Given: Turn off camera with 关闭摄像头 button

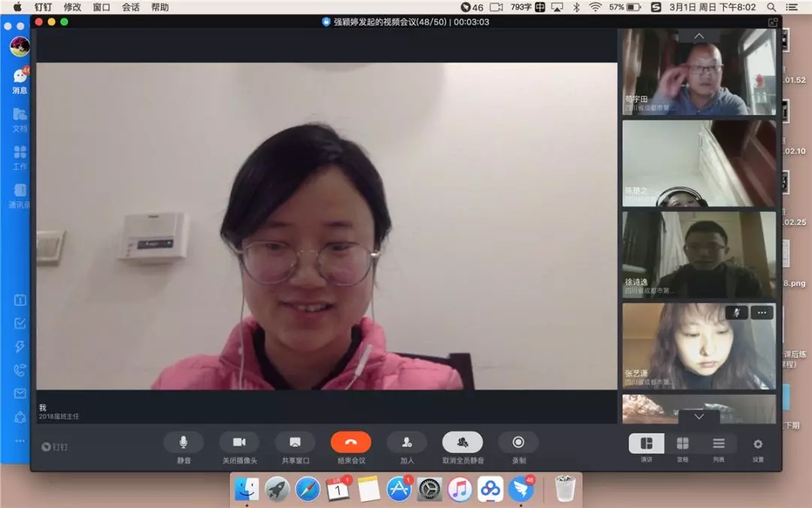Looking at the screenshot, I should [x=239, y=443].
